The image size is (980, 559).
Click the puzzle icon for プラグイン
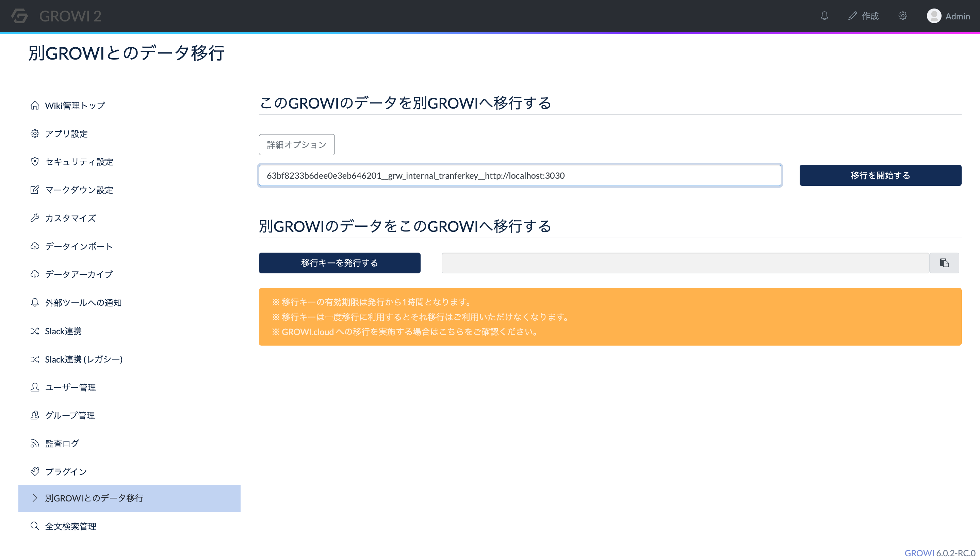pos(35,472)
